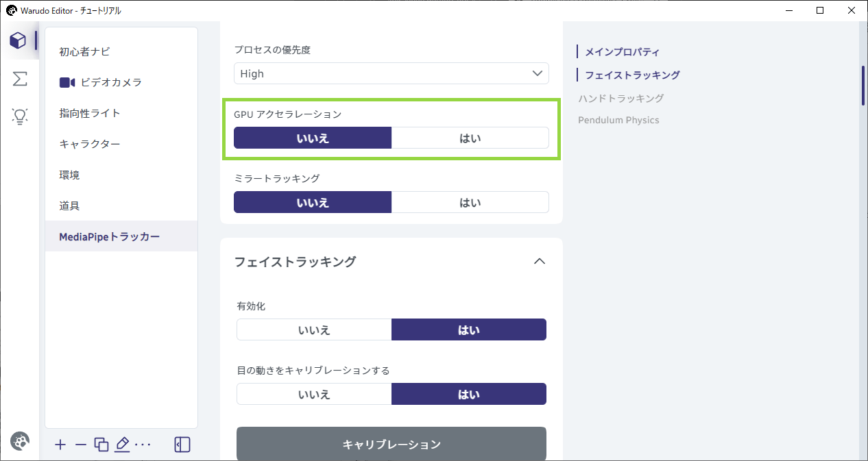This screenshot has height=461, width=868.
Task: Rename the asset using the pencil icon
Action: [x=122, y=445]
